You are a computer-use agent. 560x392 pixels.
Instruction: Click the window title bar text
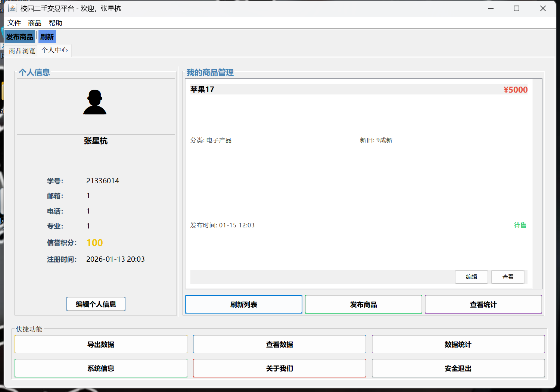71,8
